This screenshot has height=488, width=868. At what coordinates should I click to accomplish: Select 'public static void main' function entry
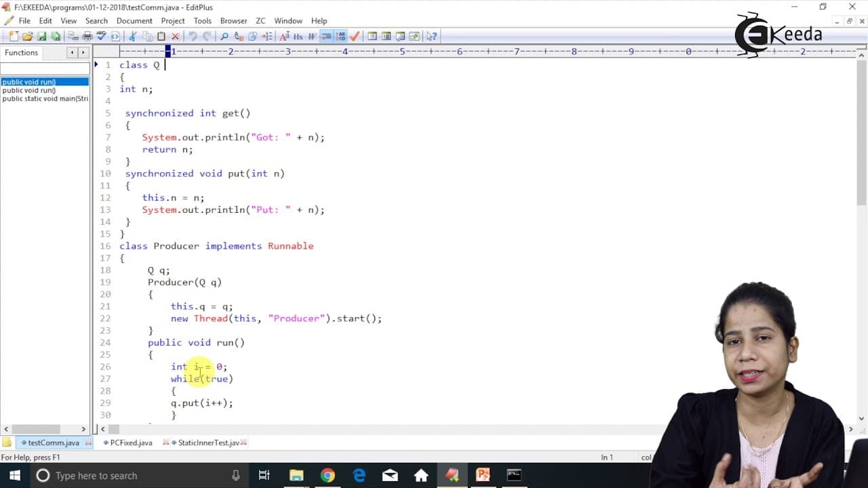[45, 98]
